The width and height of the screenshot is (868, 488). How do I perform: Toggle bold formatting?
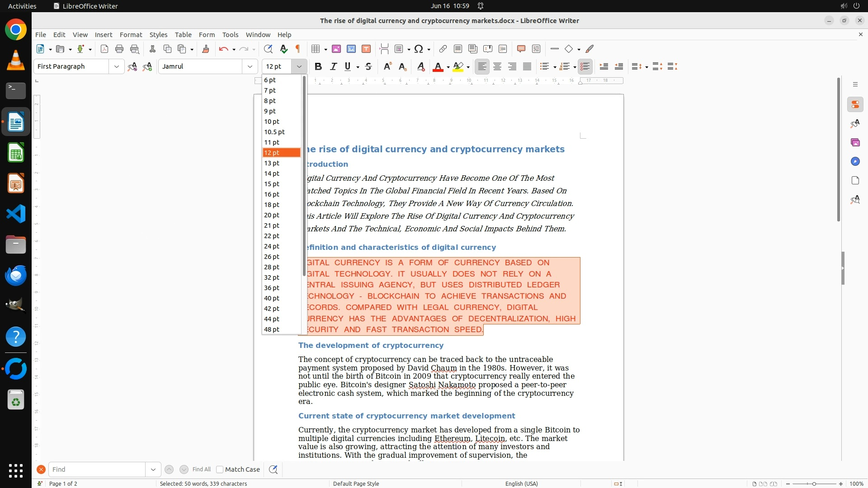tap(318, 66)
